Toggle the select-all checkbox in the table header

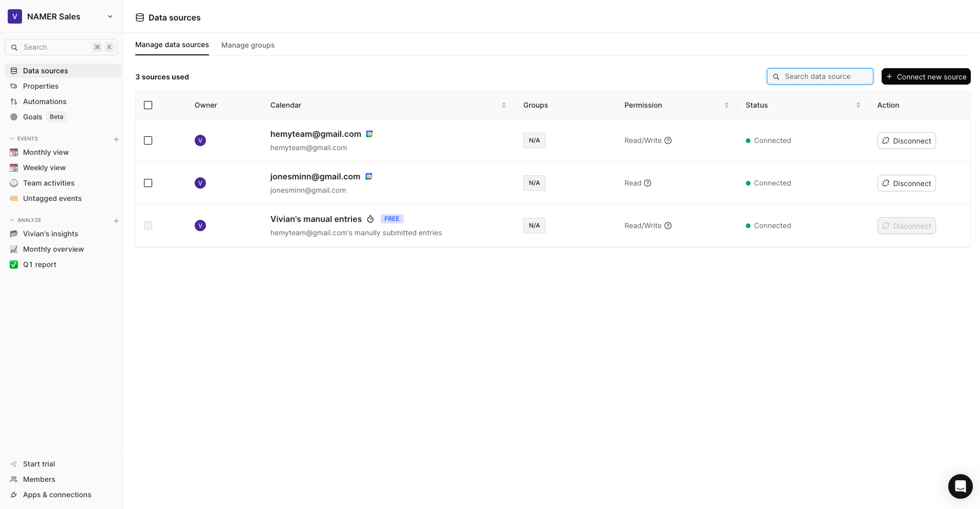148,105
